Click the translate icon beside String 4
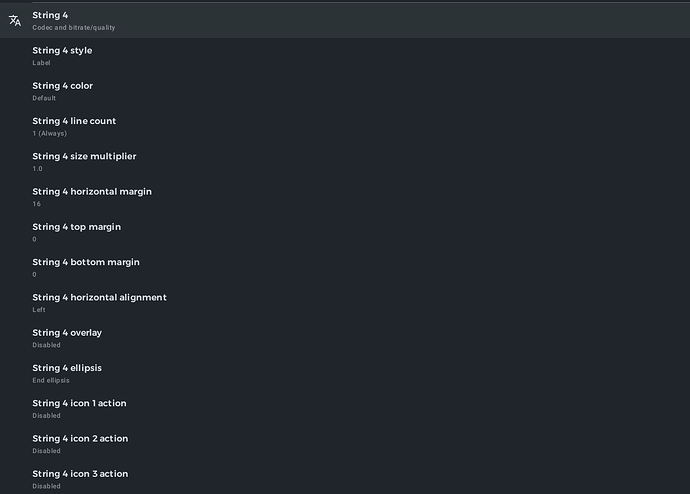This screenshot has width=690, height=494. pos(15,20)
